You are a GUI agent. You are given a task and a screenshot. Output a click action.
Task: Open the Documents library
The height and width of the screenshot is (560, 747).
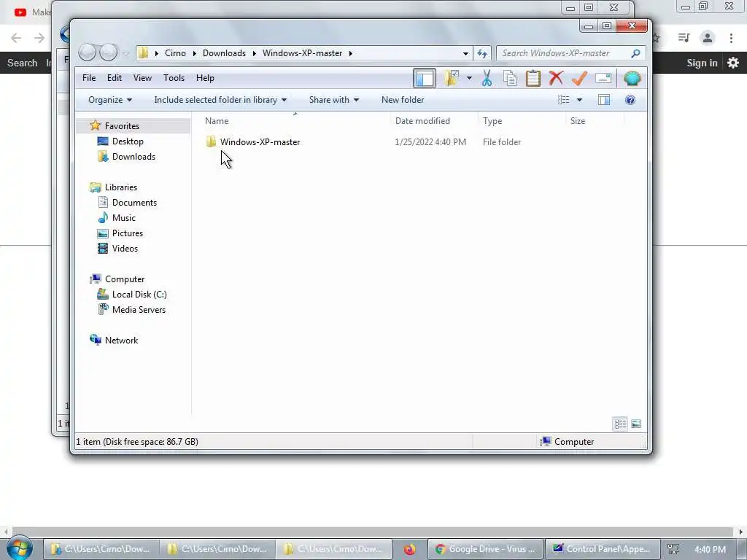[x=134, y=203]
